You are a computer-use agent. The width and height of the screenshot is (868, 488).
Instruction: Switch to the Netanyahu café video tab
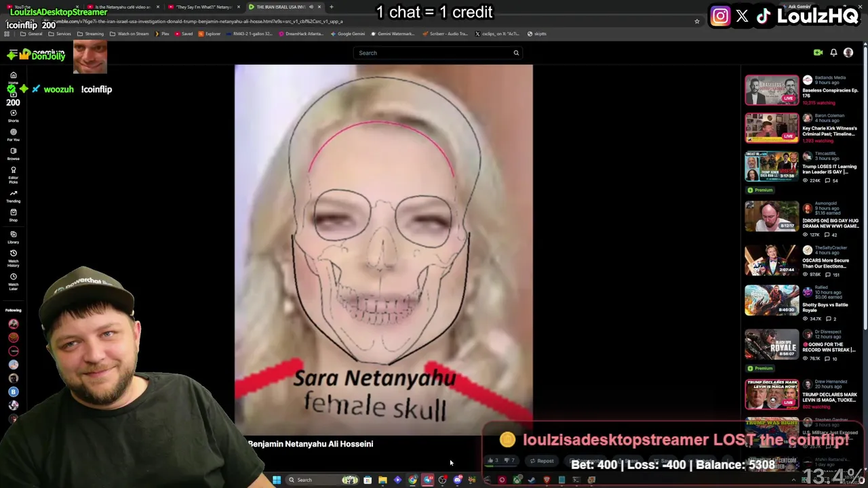[x=122, y=7]
